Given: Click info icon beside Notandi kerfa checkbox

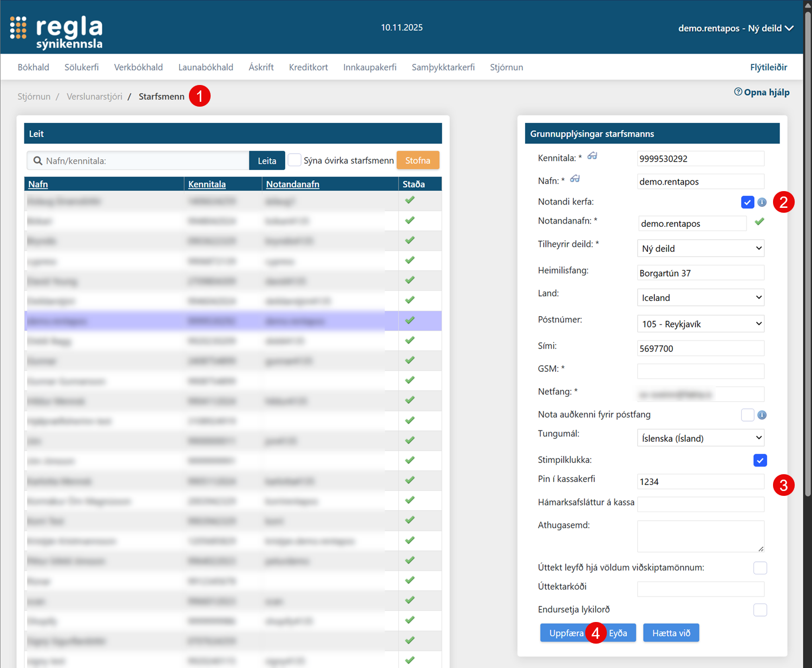Looking at the screenshot, I should pyautogui.click(x=762, y=202).
